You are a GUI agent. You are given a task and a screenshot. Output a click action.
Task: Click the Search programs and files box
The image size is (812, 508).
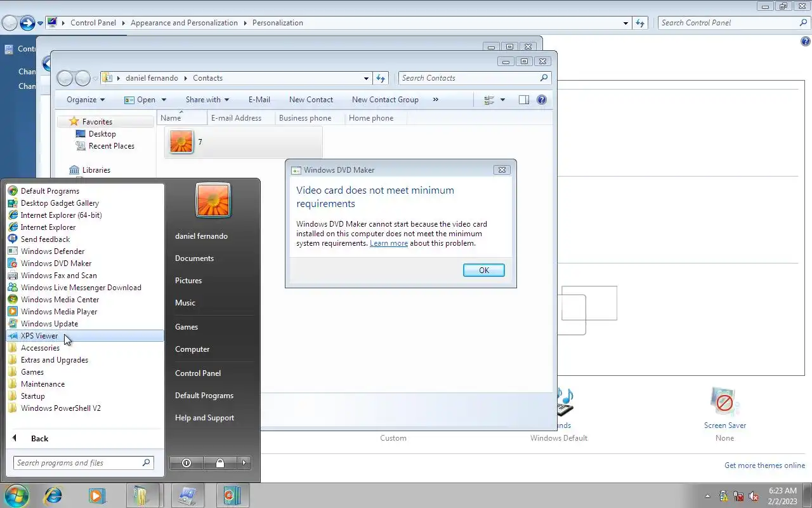(83, 463)
